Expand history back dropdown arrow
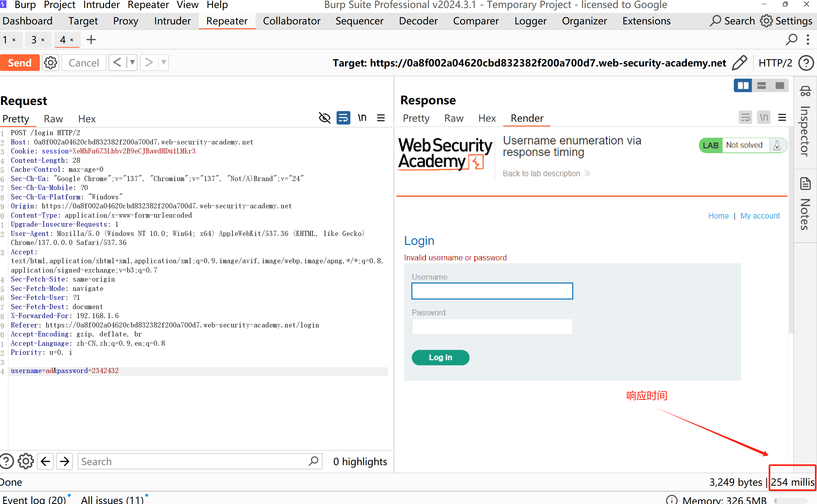 point(132,62)
